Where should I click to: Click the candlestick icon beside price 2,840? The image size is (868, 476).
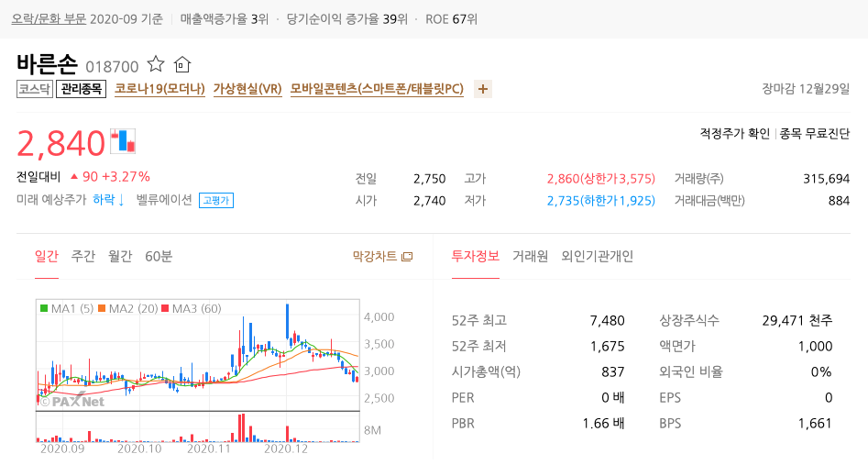click(123, 141)
